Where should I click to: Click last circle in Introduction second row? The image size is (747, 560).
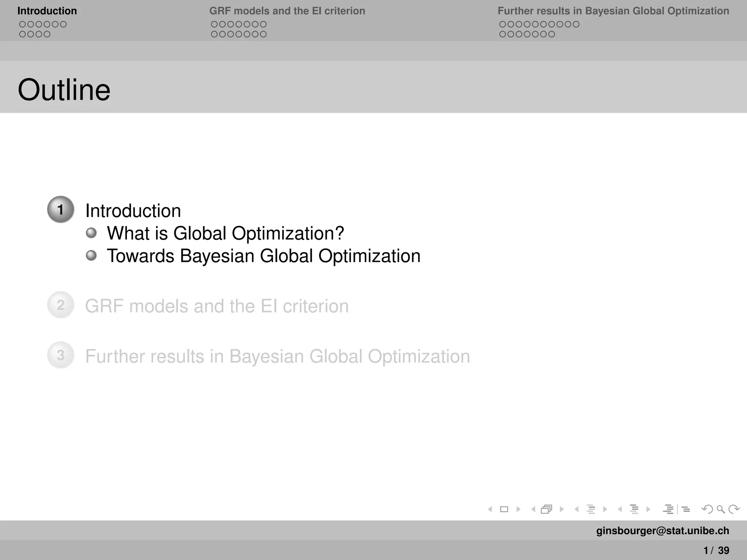(47, 34)
